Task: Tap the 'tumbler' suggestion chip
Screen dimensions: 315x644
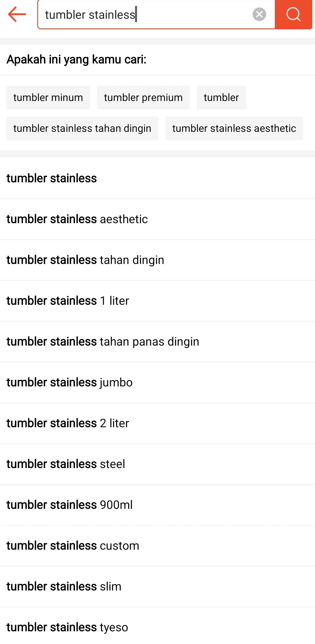Action: 221,97
